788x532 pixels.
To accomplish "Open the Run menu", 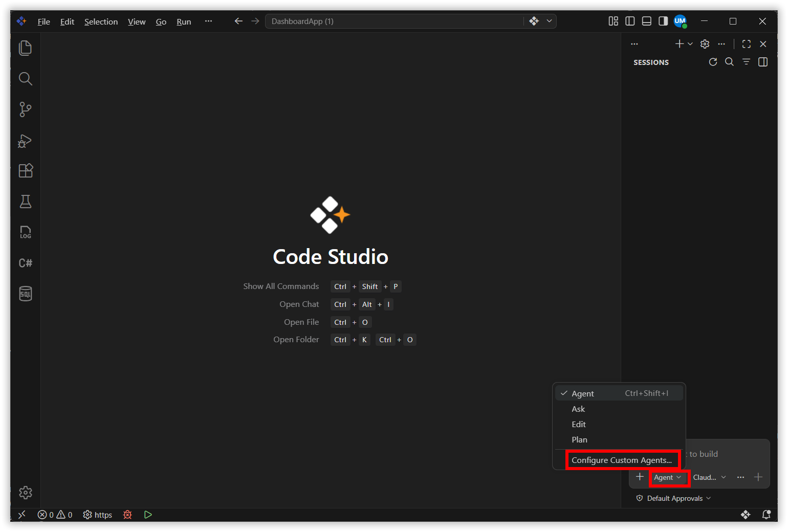I will [x=184, y=21].
